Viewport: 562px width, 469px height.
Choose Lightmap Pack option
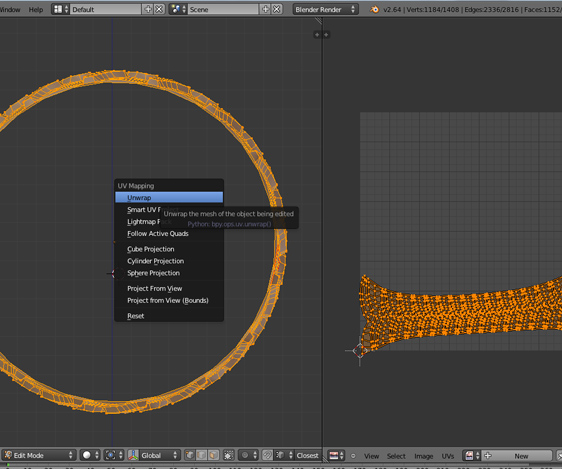click(169, 222)
